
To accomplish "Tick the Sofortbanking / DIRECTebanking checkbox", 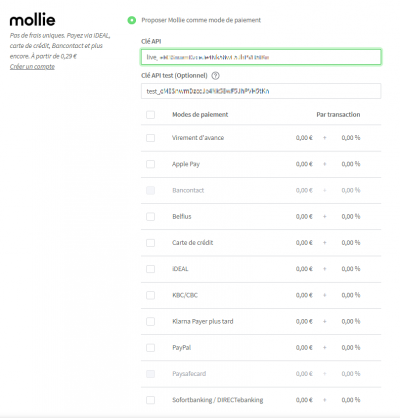I will pyautogui.click(x=150, y=400).
